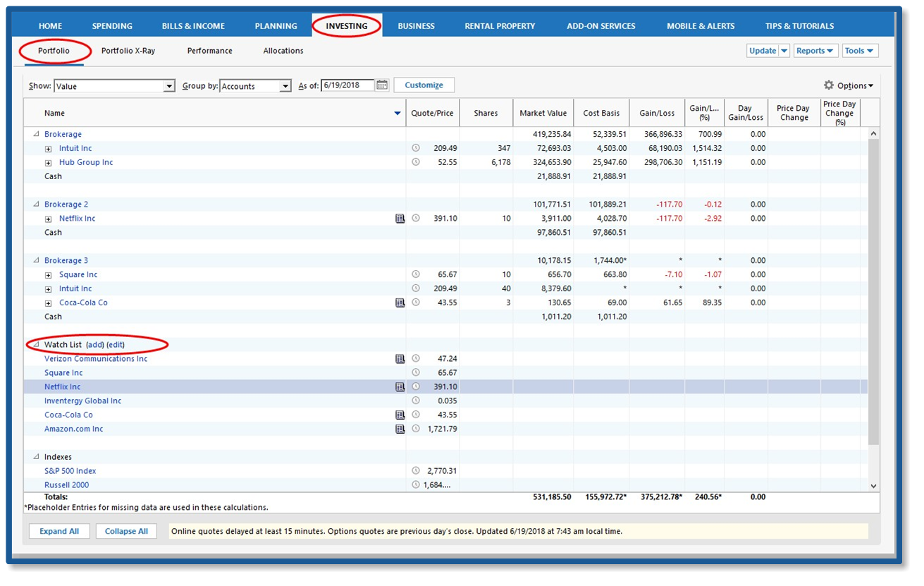Click news icon beside Netflix Inc in Brokerage 2
This screenshot has height=586, width=924.
[400, 219]
